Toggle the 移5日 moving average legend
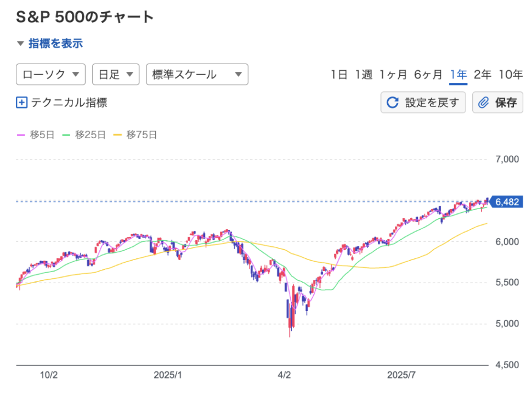 click(x=36, y=134)
